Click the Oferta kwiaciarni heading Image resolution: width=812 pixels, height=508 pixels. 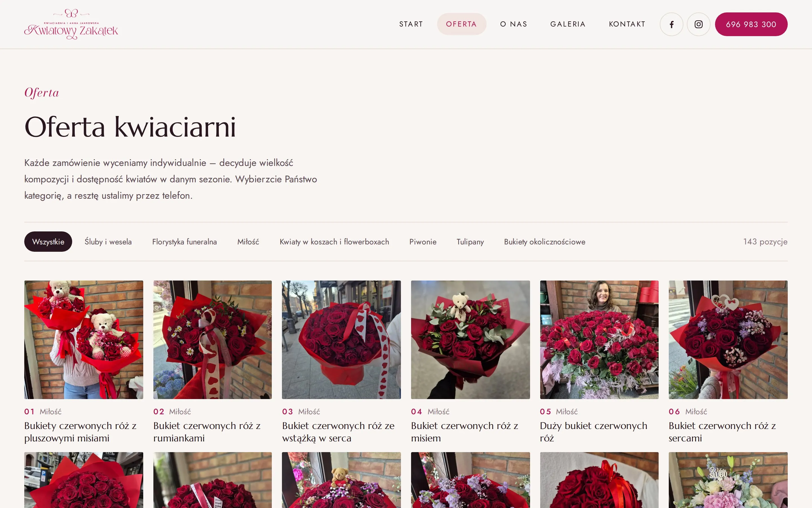point(130,127)
